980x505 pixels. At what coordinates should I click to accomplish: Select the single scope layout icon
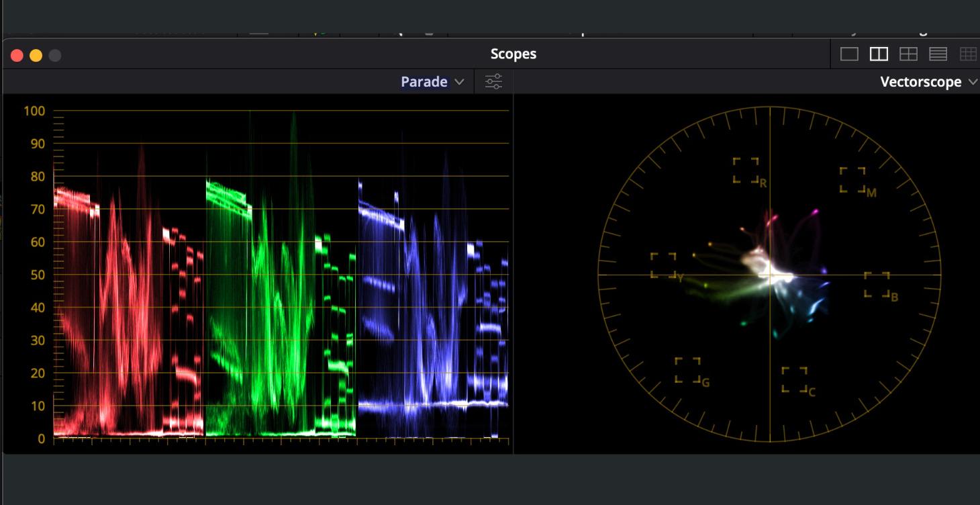(849, 54)
